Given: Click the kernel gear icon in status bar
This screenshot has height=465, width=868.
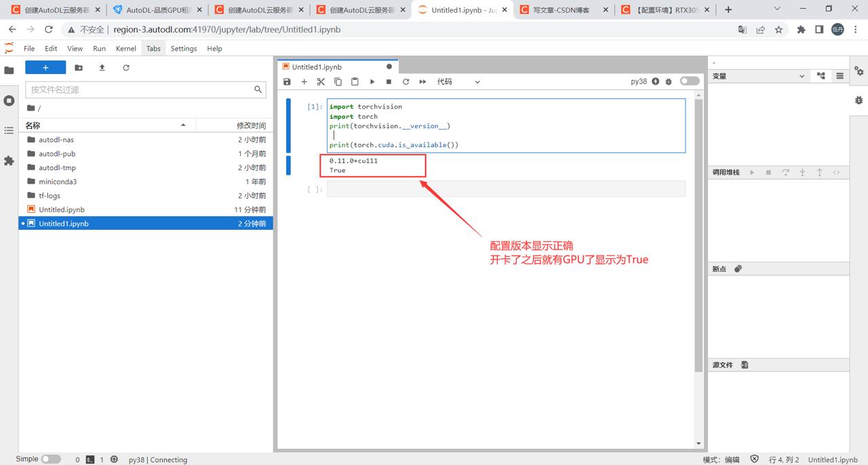Looking at the screenshot, I should [114, 460].
